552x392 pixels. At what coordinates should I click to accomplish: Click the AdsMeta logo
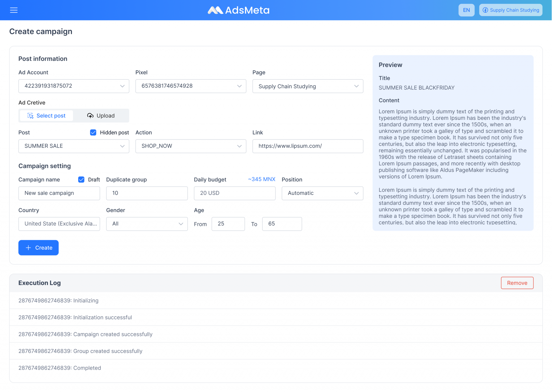click(239, 10)
